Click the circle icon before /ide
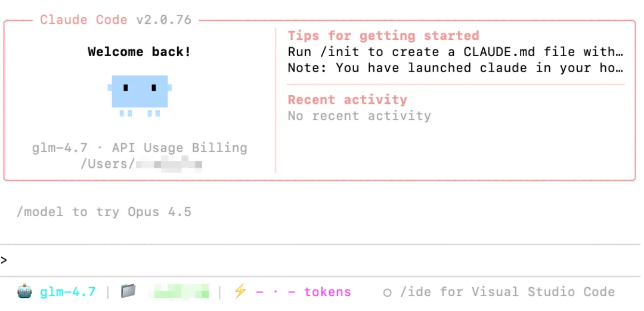 [387, 292]
